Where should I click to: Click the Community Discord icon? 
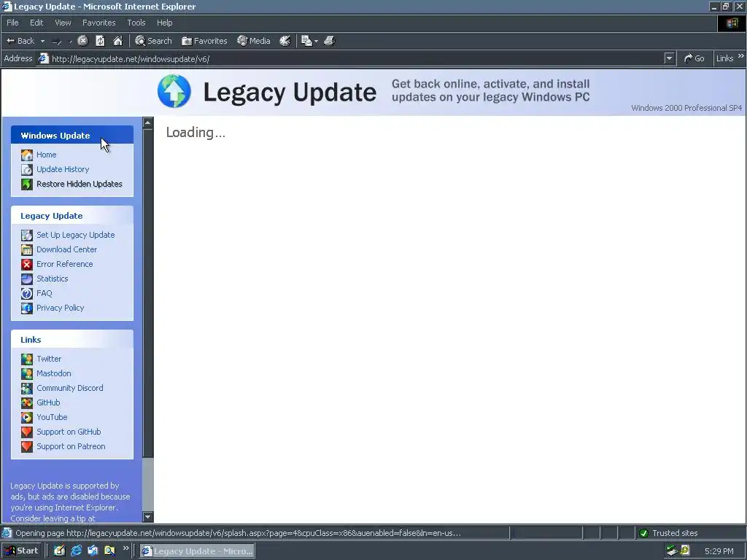pyautogui.click(x=27, y=389)
